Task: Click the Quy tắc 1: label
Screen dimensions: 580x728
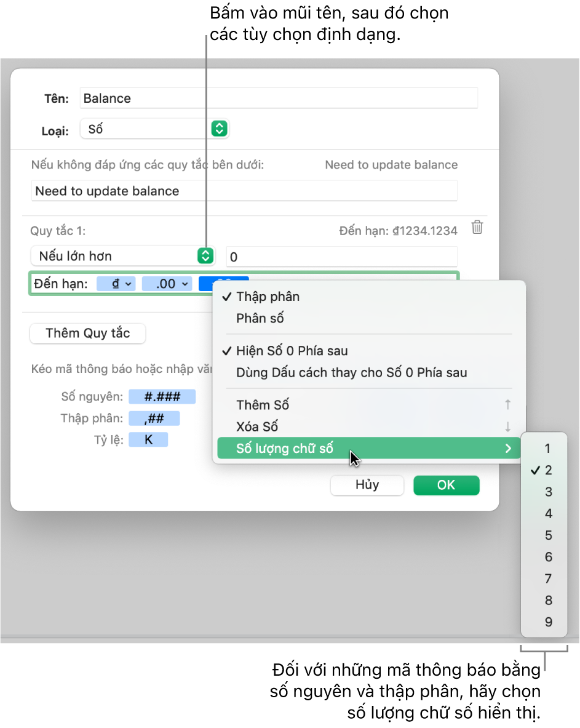Action: point(58,231)
